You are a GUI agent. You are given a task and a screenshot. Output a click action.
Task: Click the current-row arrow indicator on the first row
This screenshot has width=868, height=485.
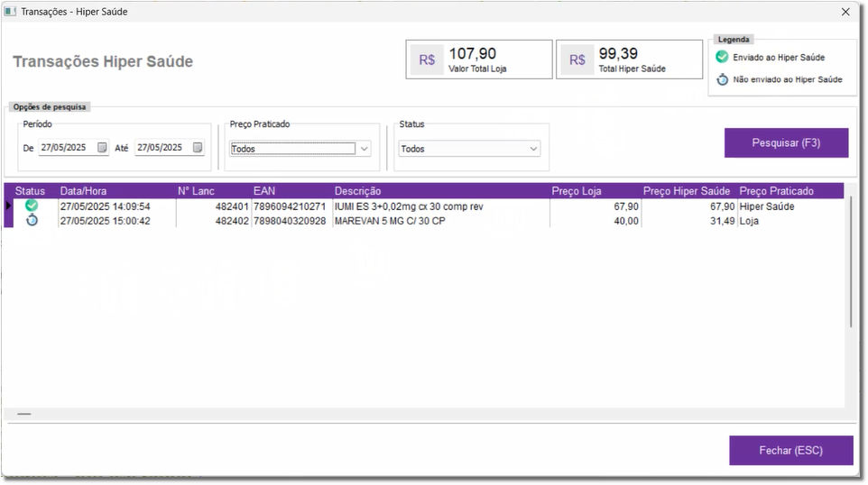(x=8, y=206)
